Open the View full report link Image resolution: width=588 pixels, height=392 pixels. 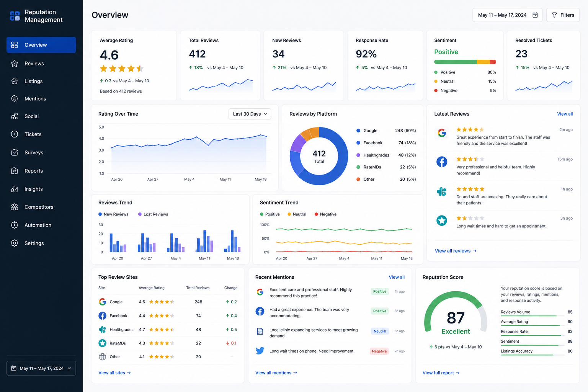tap(441, 373)
